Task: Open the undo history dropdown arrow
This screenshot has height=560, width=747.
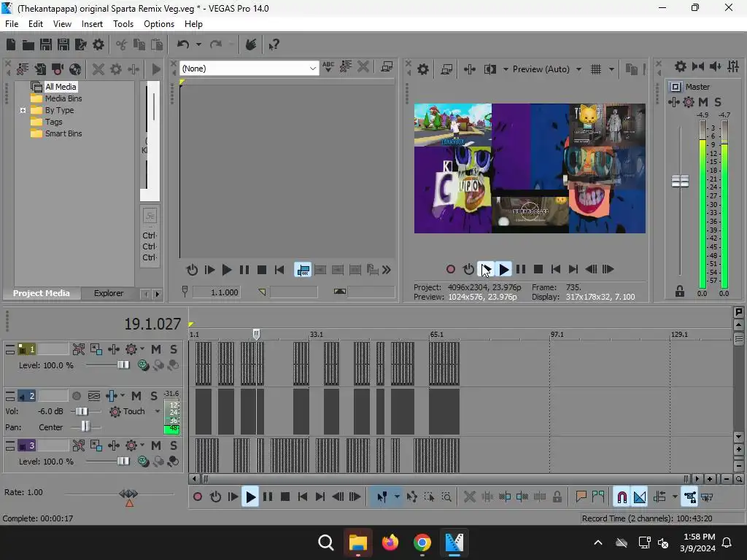Action: coord(198,44)
